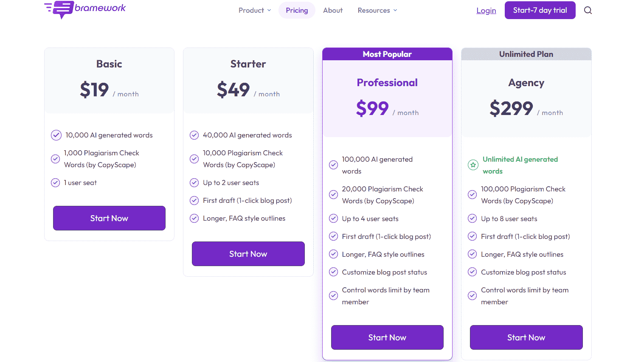Open the search magnifier icon
Viewport: 644px width, 362px height.
pos(588,10)
